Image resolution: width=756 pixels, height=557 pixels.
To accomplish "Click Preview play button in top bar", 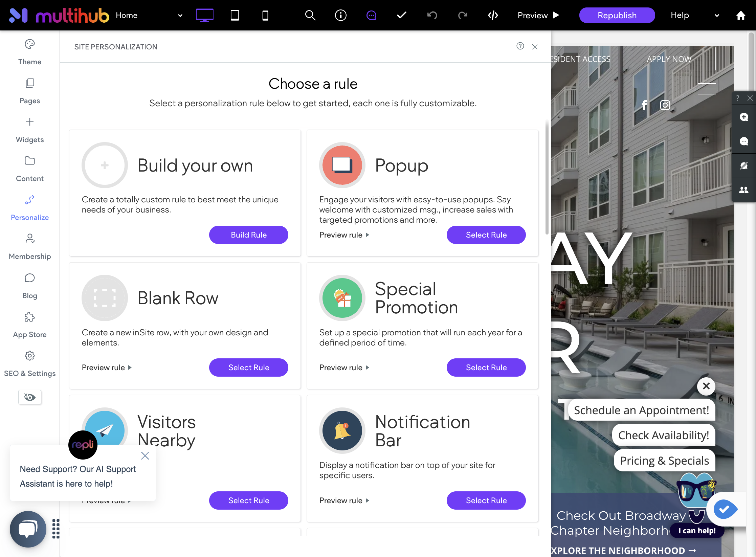I will [538, 15].
